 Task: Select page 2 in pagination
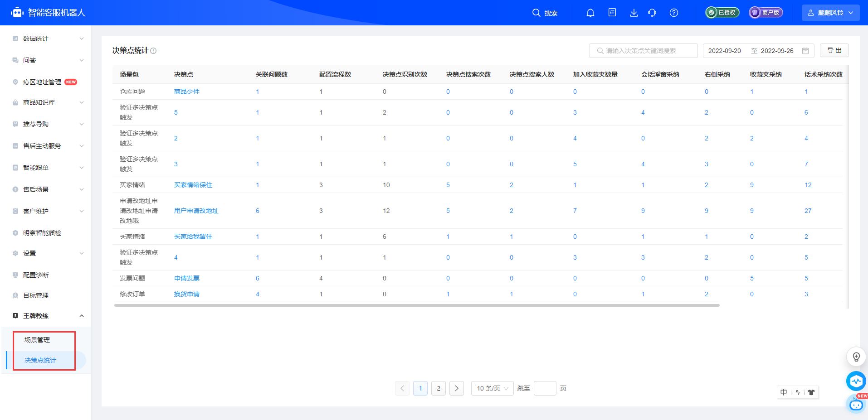point(439,388)
